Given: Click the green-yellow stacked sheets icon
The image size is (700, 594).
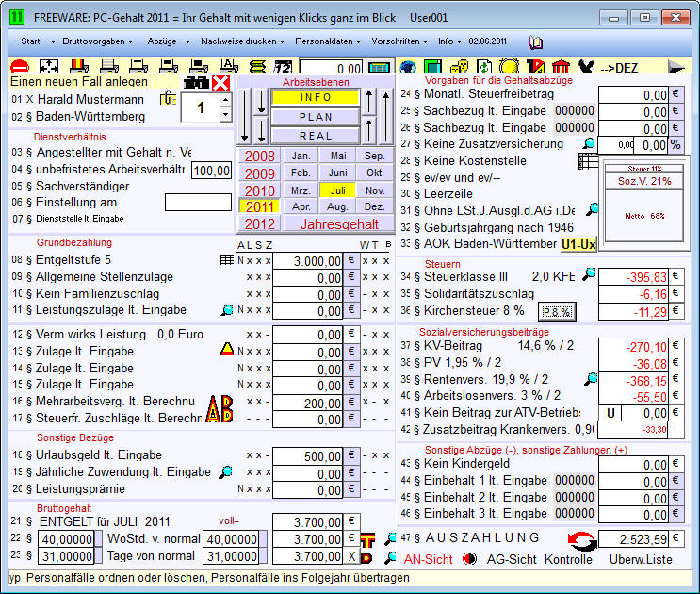Looking at the screenshot, I should coord(257,67).
